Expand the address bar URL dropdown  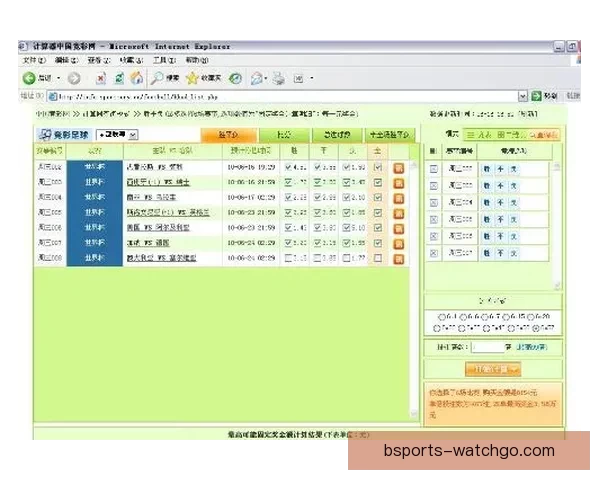(x=523, y=96)
